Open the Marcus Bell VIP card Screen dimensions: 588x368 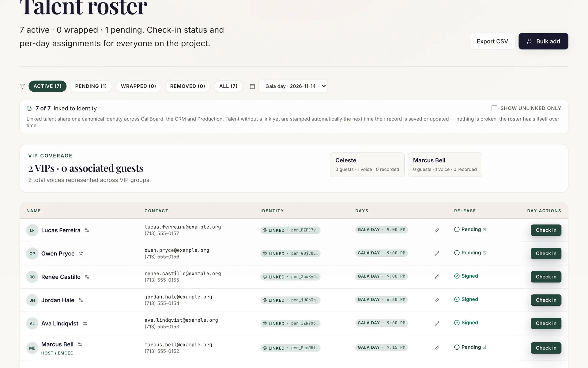click(445, 165)
